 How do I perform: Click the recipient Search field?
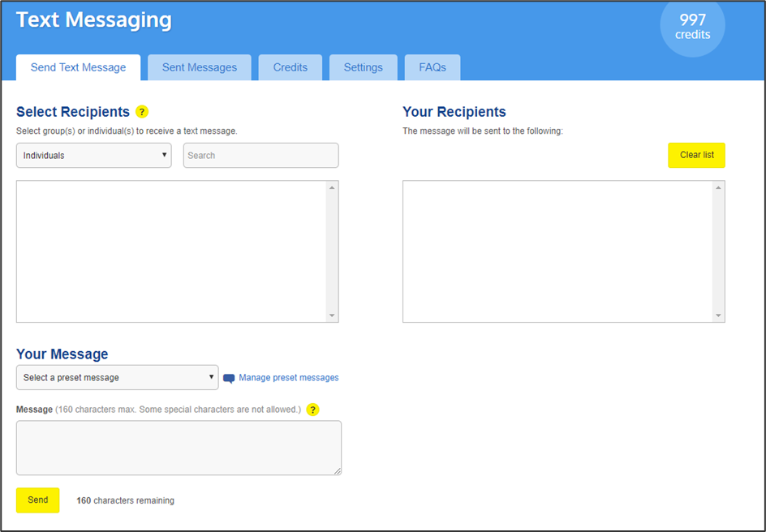[x=260, y=156]
